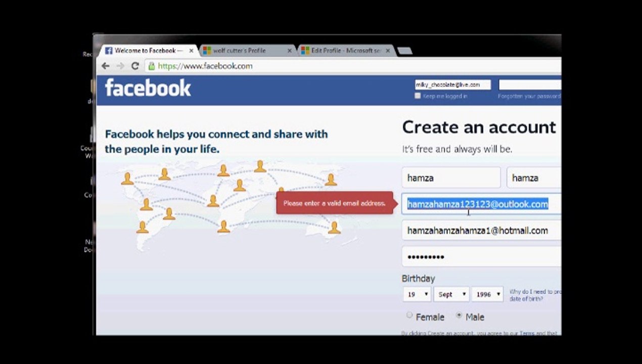Viewport: 642px width, 364px height.
Task: Open a new browser tab
Action: [x=405, y=51]
